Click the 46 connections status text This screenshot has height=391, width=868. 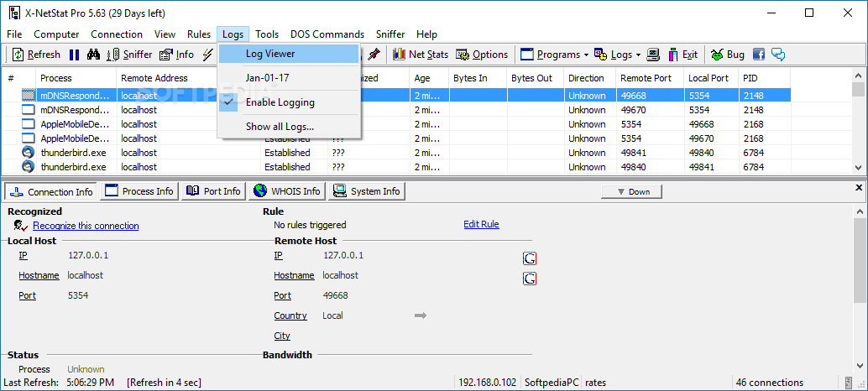coord(768,382)
